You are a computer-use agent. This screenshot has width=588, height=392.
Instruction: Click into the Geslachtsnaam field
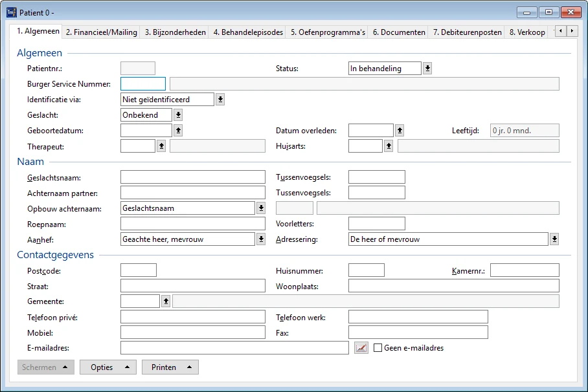(193, 177)
